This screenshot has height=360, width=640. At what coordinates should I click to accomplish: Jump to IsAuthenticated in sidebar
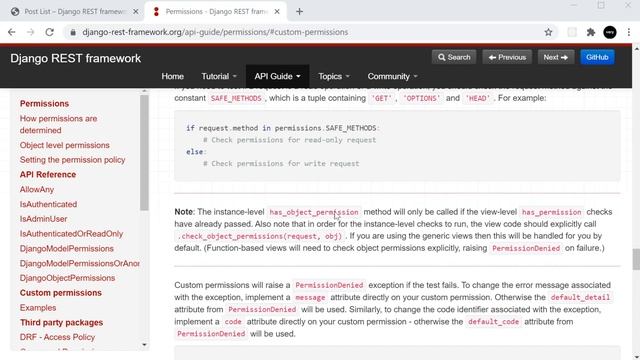pos(48,204)
